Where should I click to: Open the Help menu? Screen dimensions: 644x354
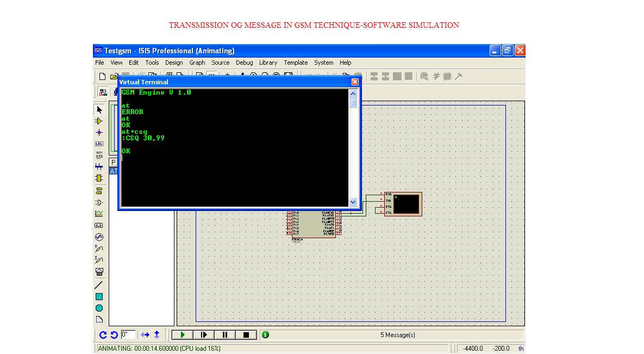tap(346, 63)
